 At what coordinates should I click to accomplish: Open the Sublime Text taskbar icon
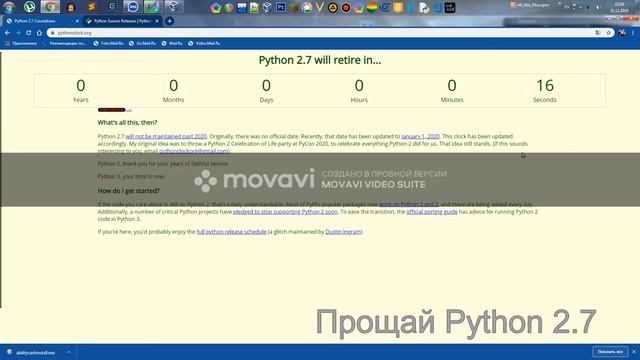point(91,7)
